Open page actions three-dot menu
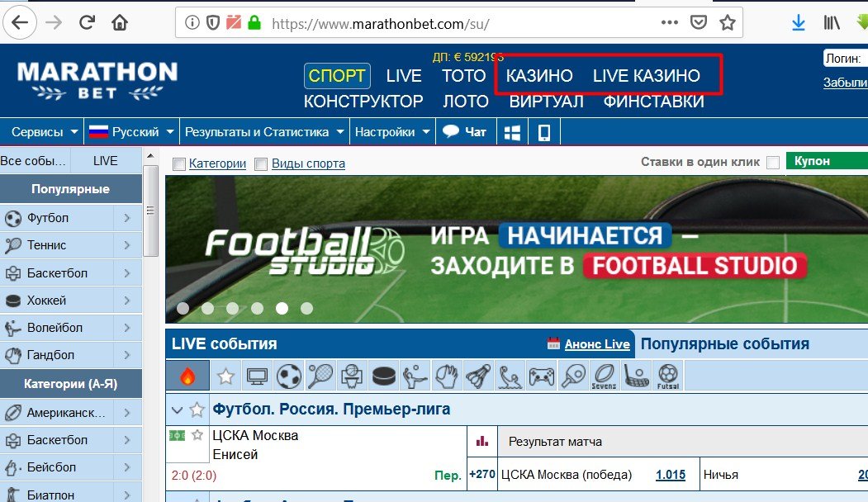 (669, 22)
